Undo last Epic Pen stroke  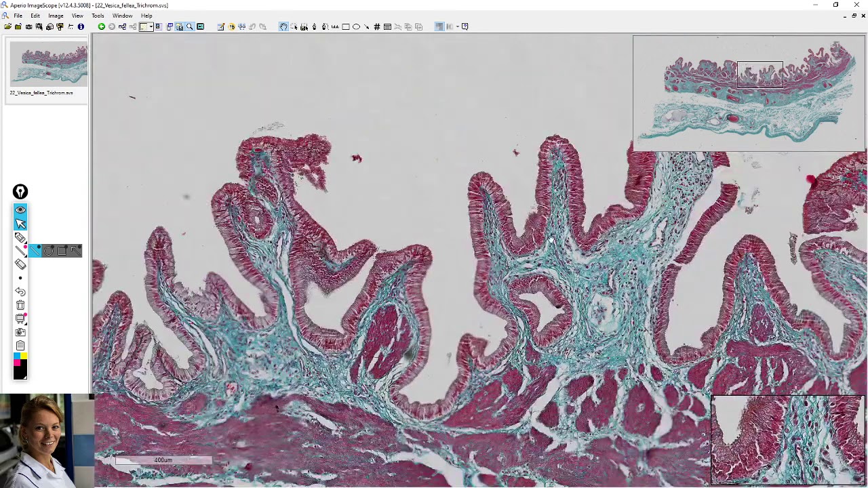coord(20,291)
